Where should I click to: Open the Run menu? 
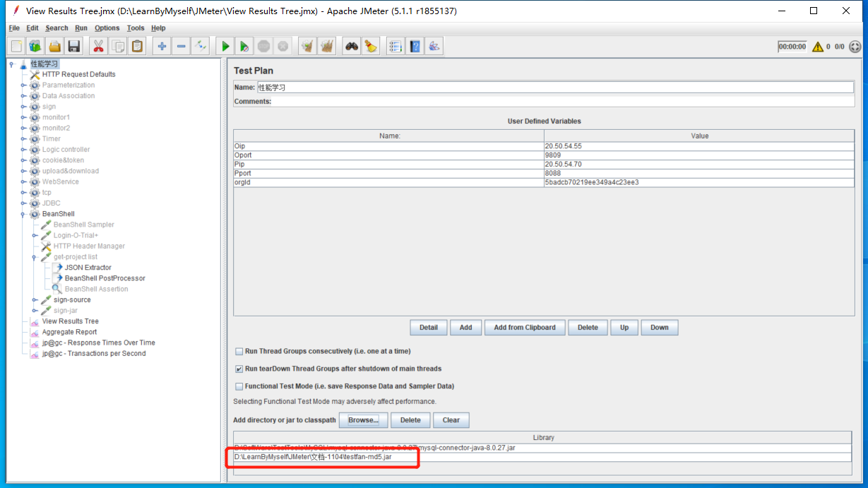point(81,28)
